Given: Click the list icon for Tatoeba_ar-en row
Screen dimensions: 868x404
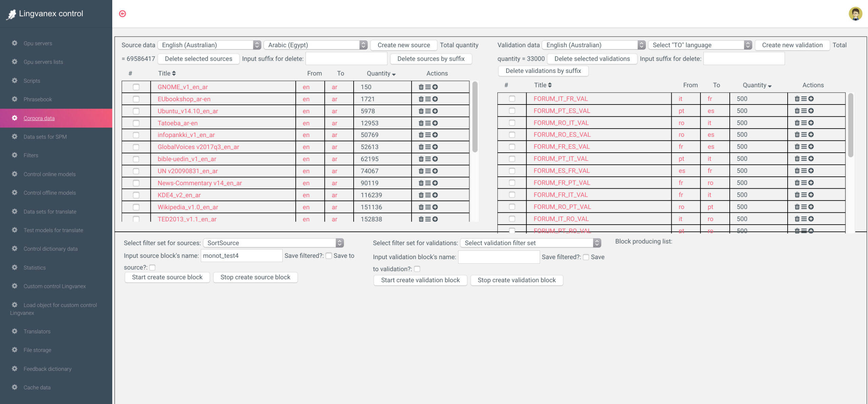Looking at the screenshot, I should [x=428, y=123].
